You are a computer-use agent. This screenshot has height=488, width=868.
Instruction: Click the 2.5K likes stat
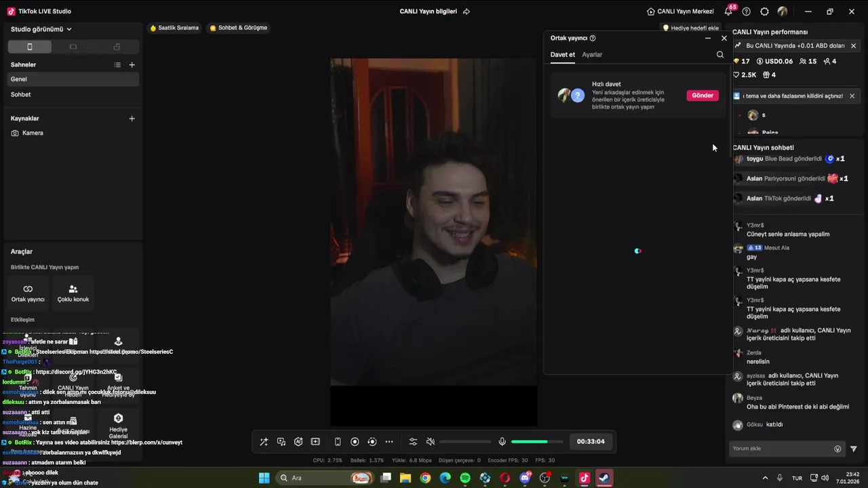coord(745,75)
